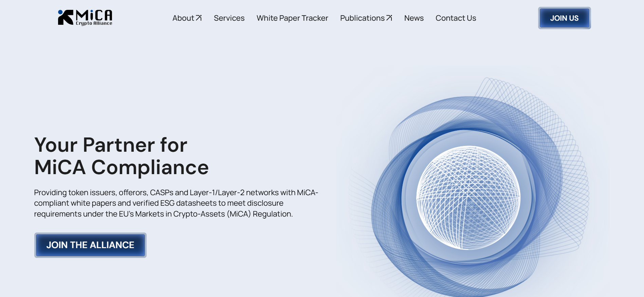Click the arrow icon next to About
Screen dimensions: 644x297
coord(199,18)
